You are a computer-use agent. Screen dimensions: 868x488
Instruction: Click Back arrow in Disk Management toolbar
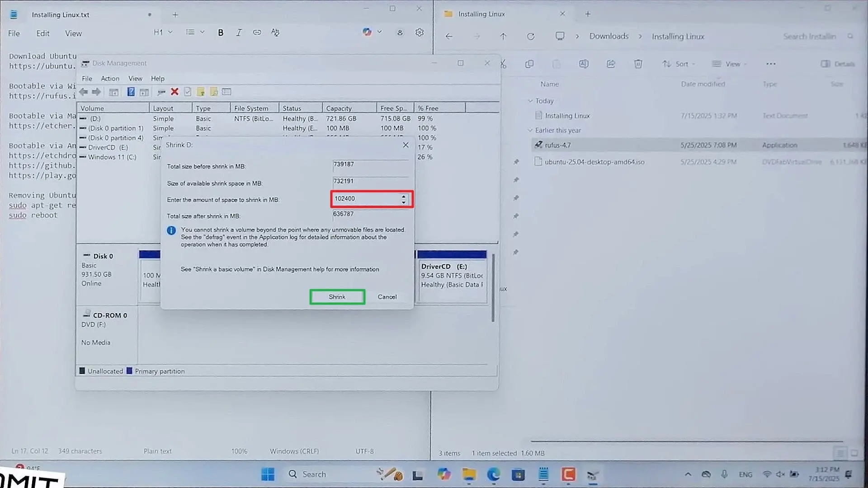(x=84, y=92)
